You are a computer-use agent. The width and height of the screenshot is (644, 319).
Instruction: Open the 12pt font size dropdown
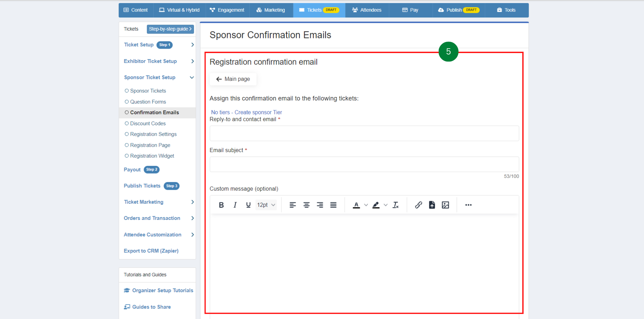pyautogui.click(x=266, y=205)
